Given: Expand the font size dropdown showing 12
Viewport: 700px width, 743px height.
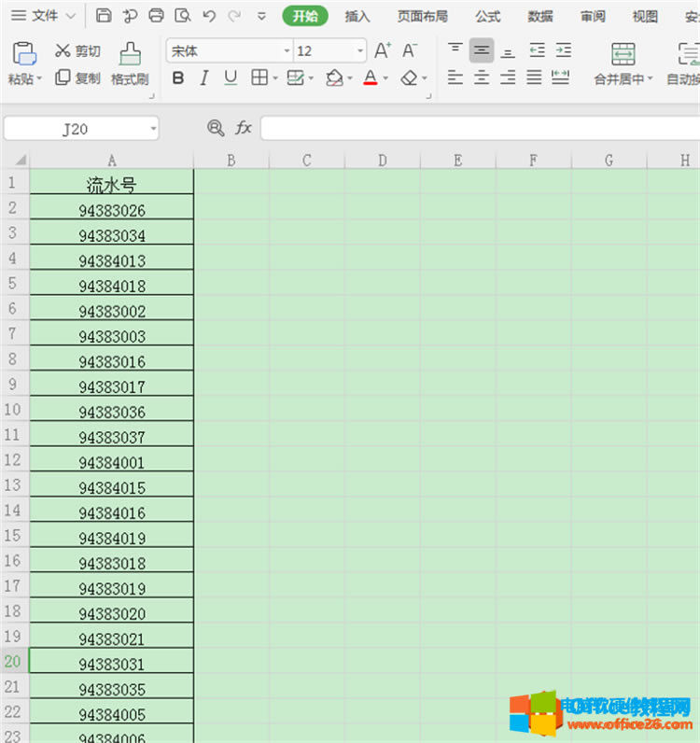Looking at the screenshot, I should coord(360,51).
